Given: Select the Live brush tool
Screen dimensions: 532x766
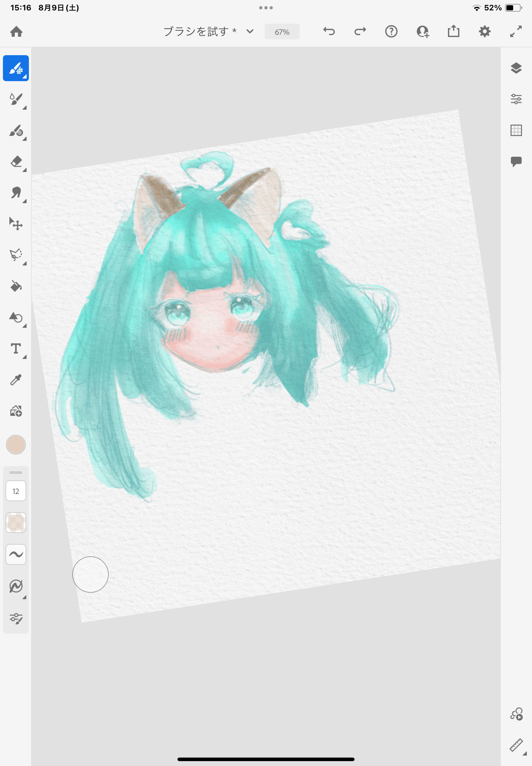Looking at the screenshot, I should point(16,99).
